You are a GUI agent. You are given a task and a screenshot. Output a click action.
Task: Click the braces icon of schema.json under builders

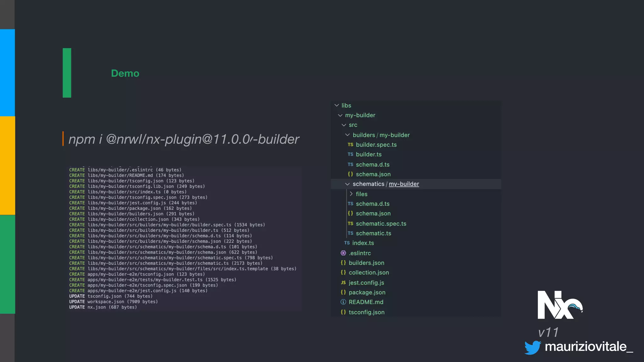tap(350, 174)
